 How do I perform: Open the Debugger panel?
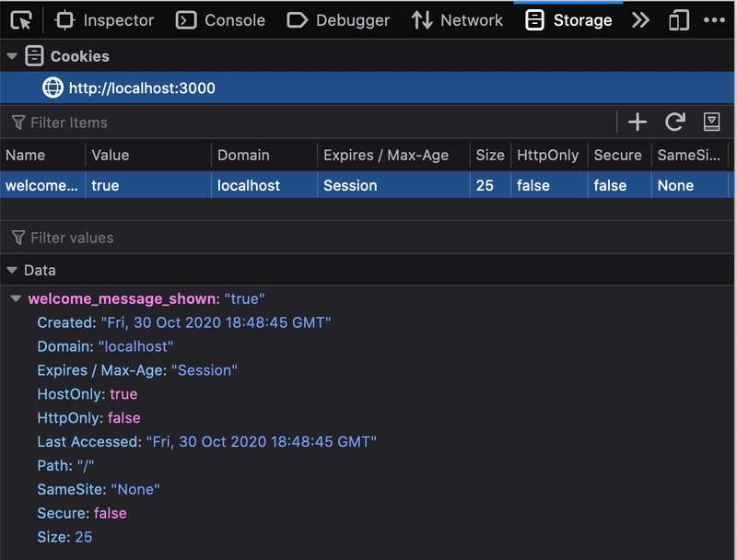[x=338, y=19]
